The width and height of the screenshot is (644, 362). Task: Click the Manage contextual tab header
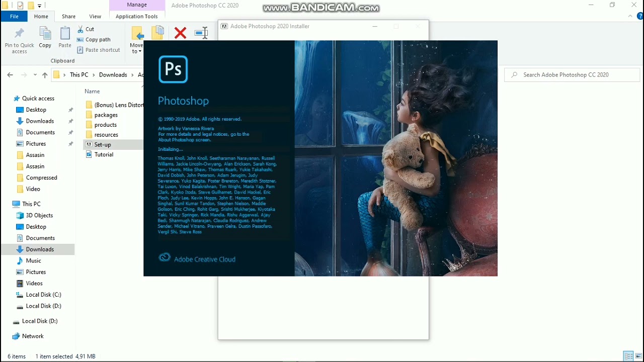(137, 5)
